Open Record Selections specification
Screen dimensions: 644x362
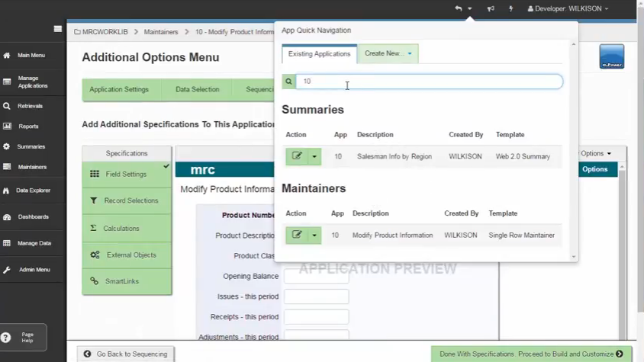click(127, 200)
